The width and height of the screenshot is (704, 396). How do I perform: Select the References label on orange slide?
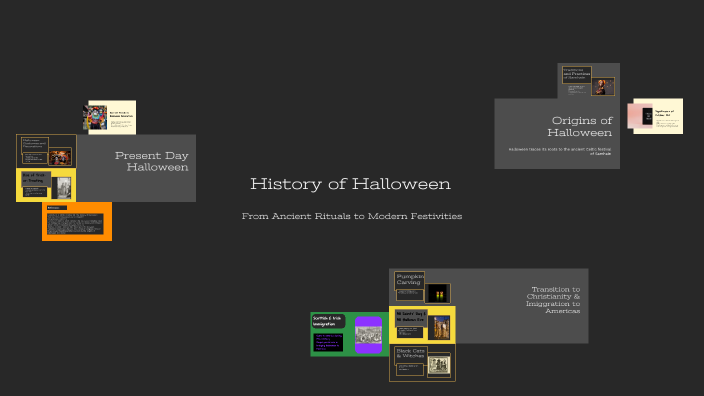[57, 208]
